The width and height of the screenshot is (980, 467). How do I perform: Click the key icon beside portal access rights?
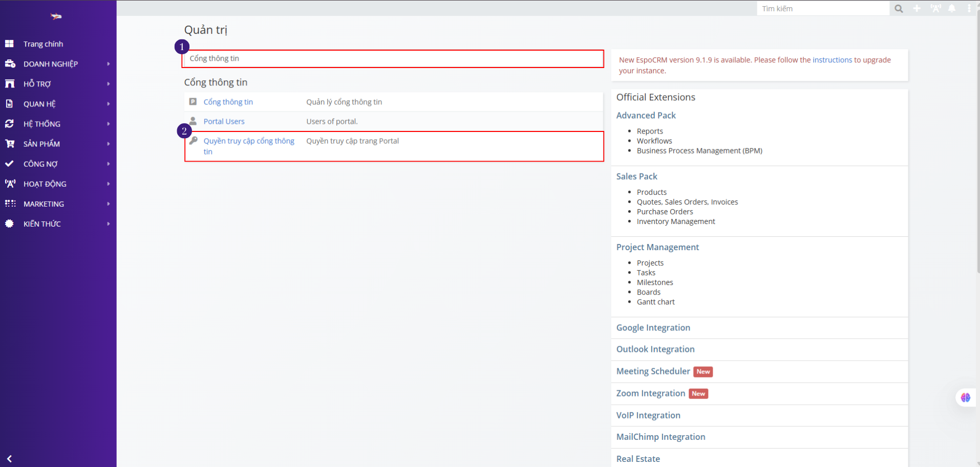194,141
